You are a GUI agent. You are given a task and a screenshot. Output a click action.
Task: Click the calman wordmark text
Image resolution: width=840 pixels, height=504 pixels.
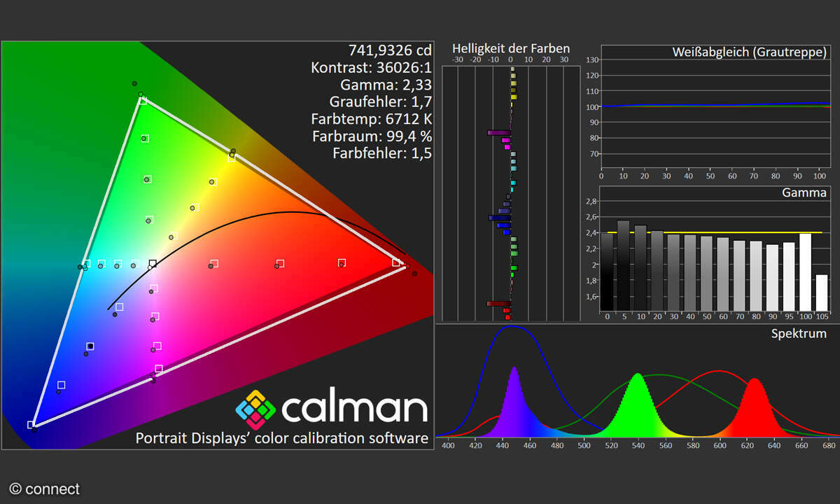pyautogui.click(x=354, y=408)
